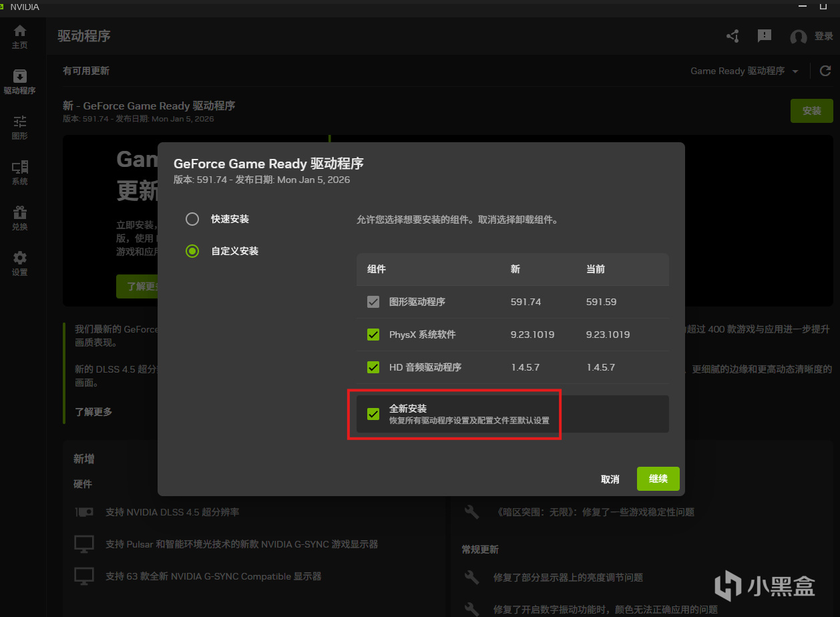Toggle the 全新安装 clean install checkbox
840x617 pixels.
coord(373,414)
